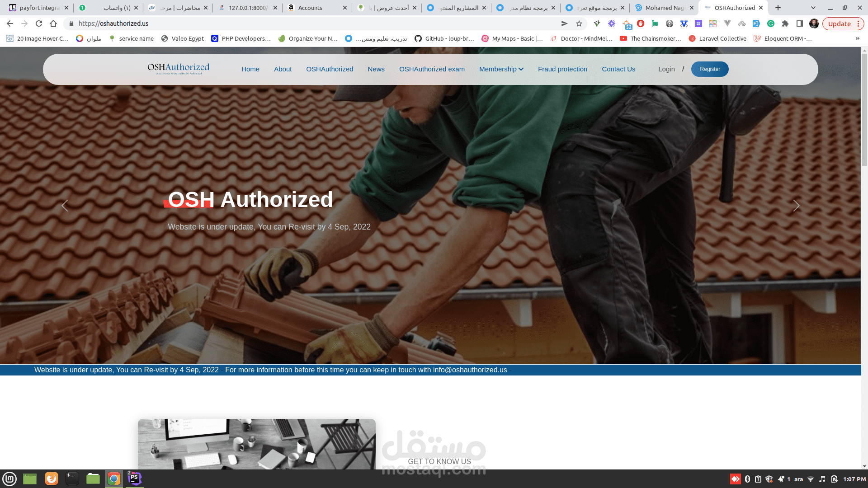This screenshot has width=868, height=488.
Task: Open the gray gear extension icon
Action: 670,23
